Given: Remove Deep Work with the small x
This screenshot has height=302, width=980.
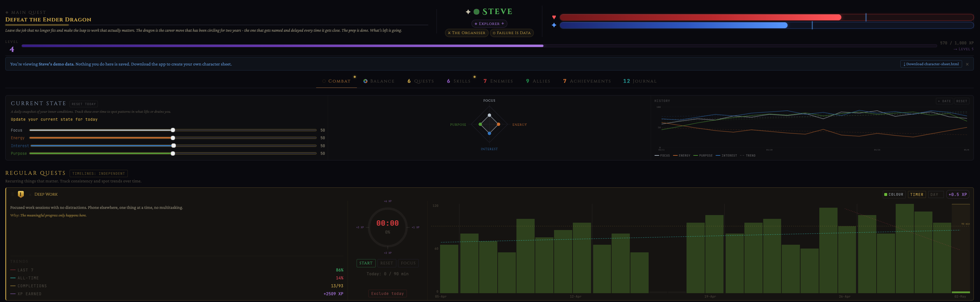Looking at the screenshot, I should pyautogui.click(x=30, y=194).
